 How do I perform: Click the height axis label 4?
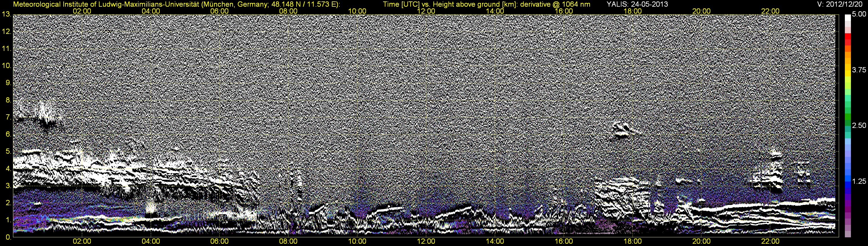pyautogui.click(x=8, y=169)
